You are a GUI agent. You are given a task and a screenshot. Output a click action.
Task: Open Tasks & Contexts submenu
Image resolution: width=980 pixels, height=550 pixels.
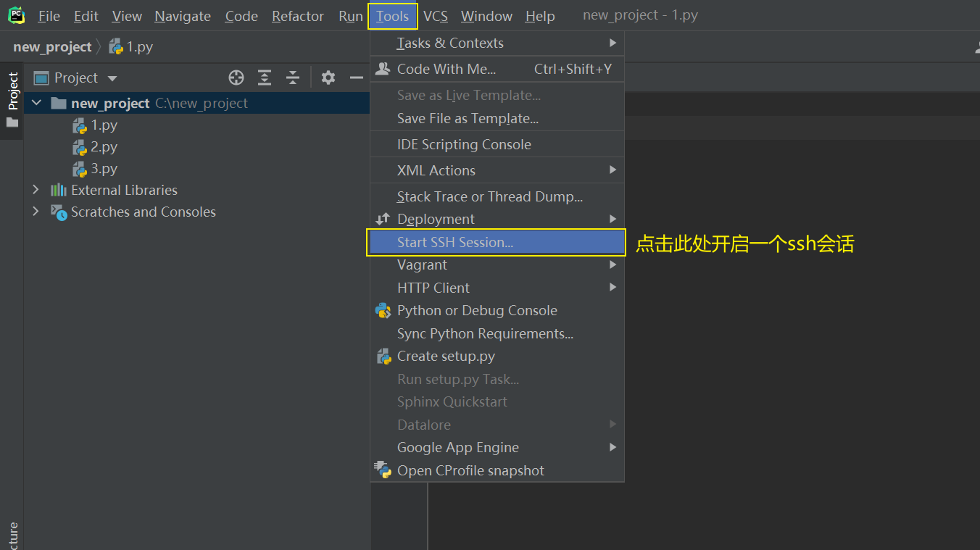click(497, 43)
